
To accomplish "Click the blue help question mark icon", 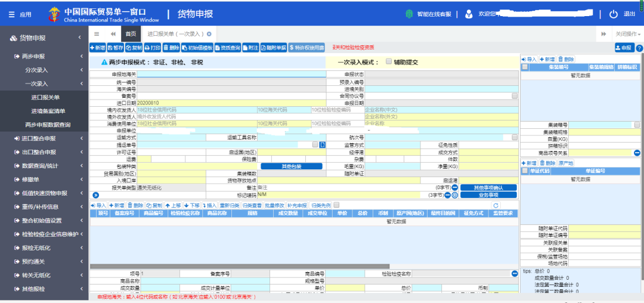I will [639, 48].
